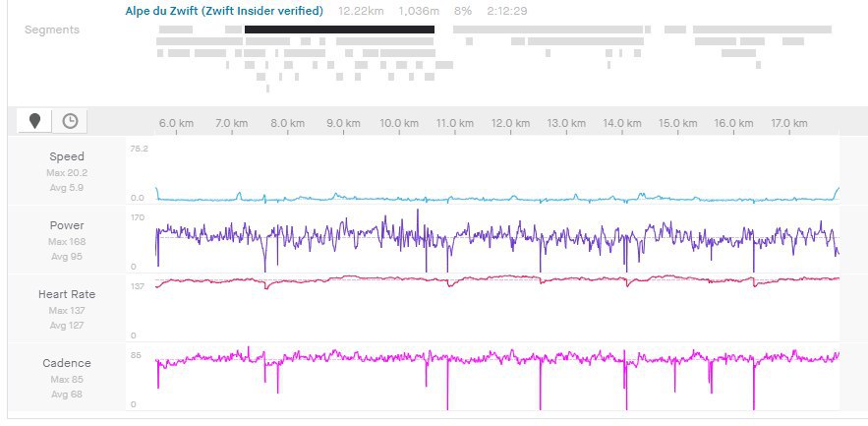Click the blue speed line chart
The width and height of the screenshot is (868, 426).
[x=497, y=198]
